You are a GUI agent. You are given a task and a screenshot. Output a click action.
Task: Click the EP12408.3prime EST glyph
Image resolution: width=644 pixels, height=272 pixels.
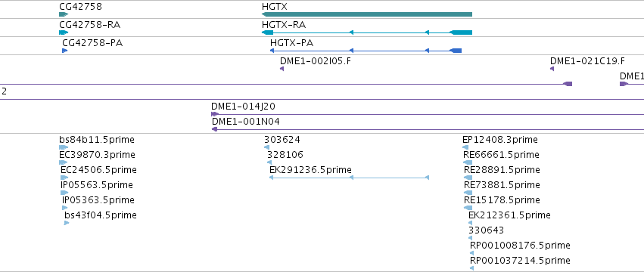click(467, 147)
